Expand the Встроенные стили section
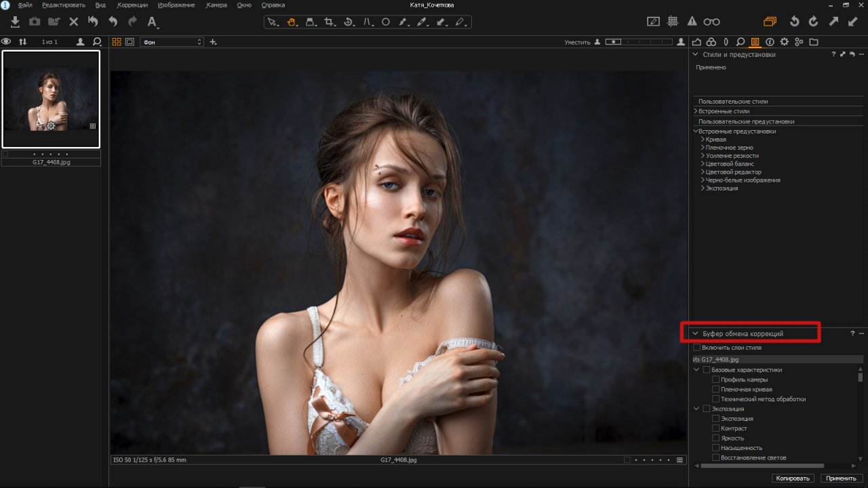The width and height of the screenshot is (868, 488). 696,111
